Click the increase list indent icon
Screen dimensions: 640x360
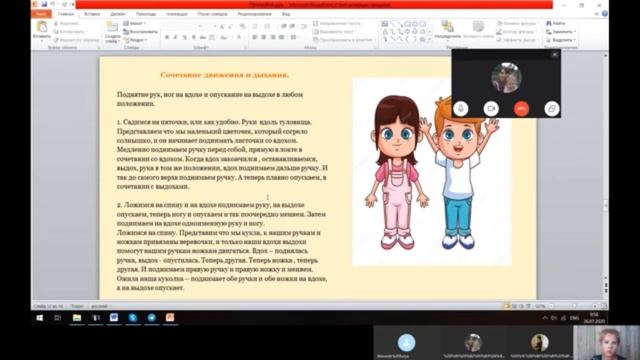tap(292, 27)
